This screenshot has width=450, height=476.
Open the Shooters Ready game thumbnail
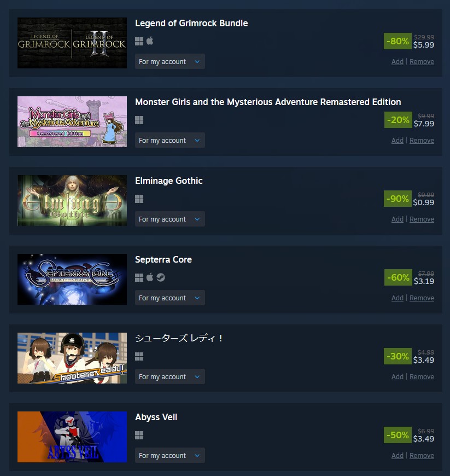click(x=72, y=358)
